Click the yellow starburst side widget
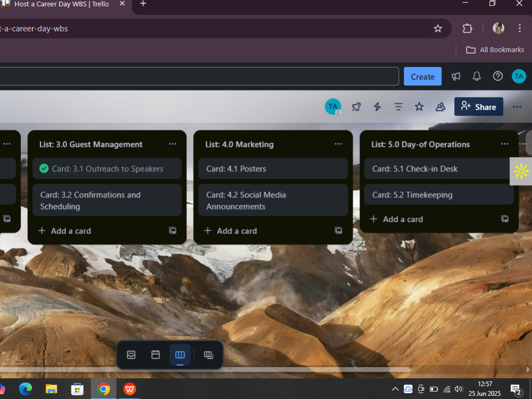Image resolution: width=532 pixels, height=399 pixels. click(x=521, y=171)
